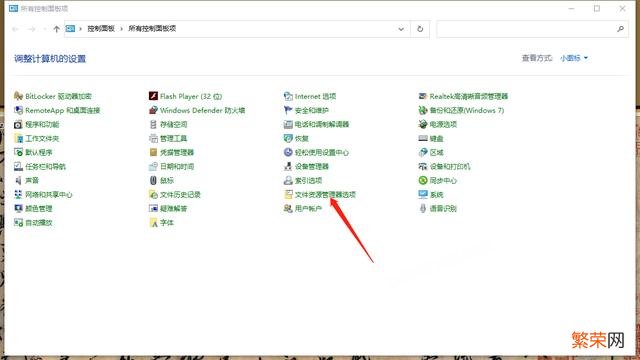Click the 日期和时间 clock icon
Screen dimensions: 640x360
tap(153, 167)
